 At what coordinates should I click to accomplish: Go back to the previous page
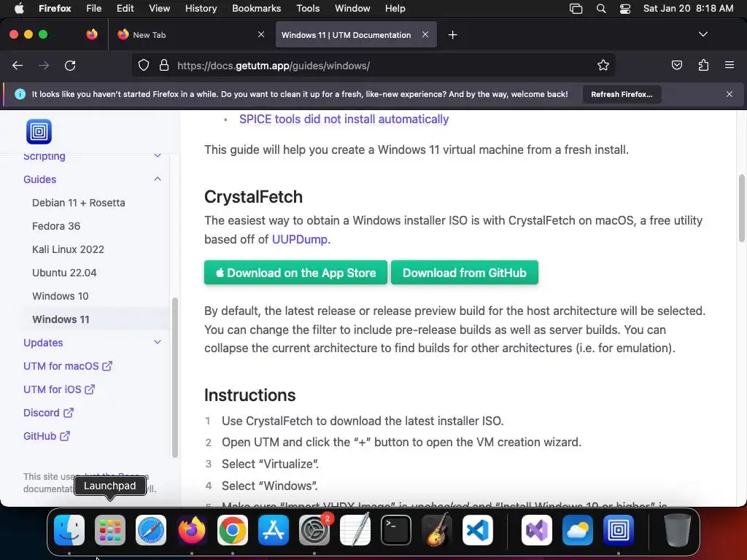pyautogui.click(x=18, y=65)
